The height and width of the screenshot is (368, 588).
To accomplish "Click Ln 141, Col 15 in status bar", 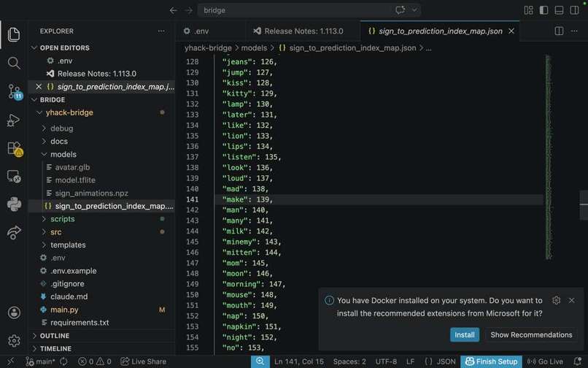I will (x=299, y=361).
